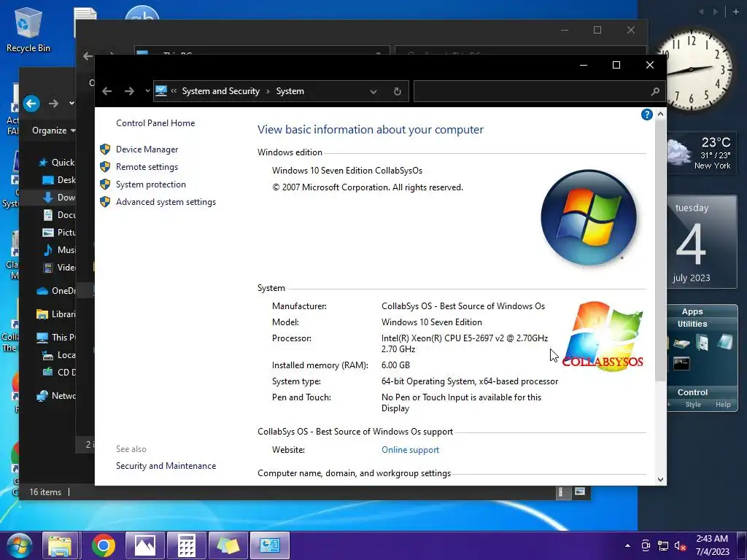Viewport: 747px width, 560px height.
Task: Select Libraries in Explorer sidebar
Action: [x=56, y=314]
